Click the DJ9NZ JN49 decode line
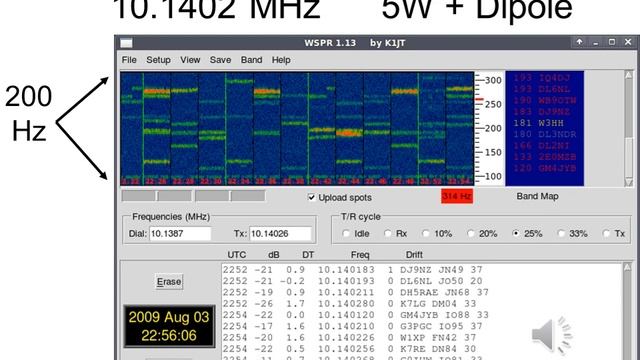The image size is (640, 360). coord(353,270)
